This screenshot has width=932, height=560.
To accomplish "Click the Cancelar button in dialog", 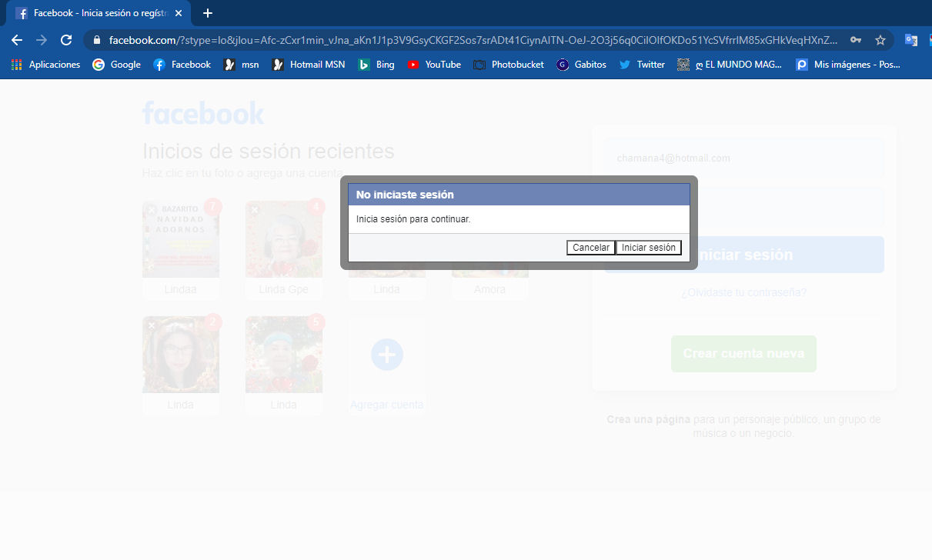I will click(591, 248).
